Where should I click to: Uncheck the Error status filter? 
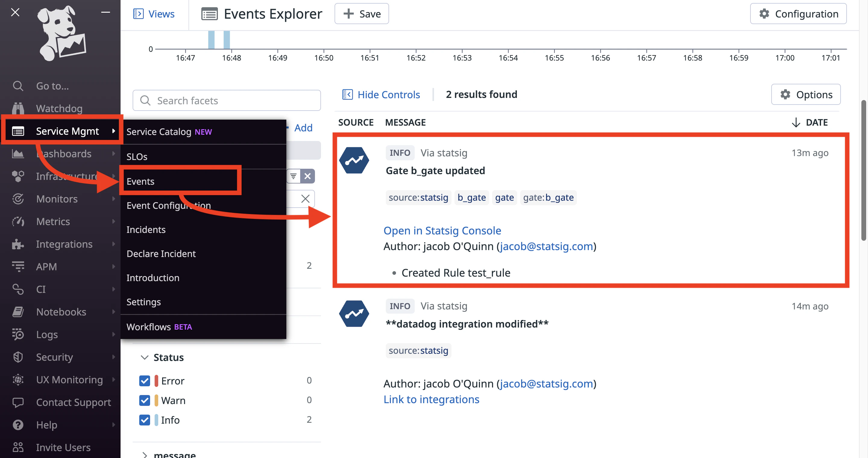tap(145, 381)
